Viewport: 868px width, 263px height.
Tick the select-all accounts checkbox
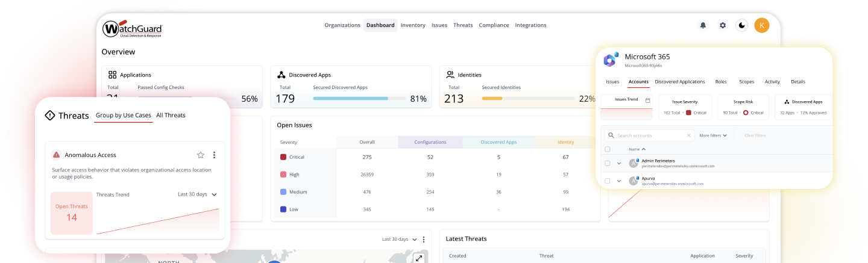pos(608,149)
